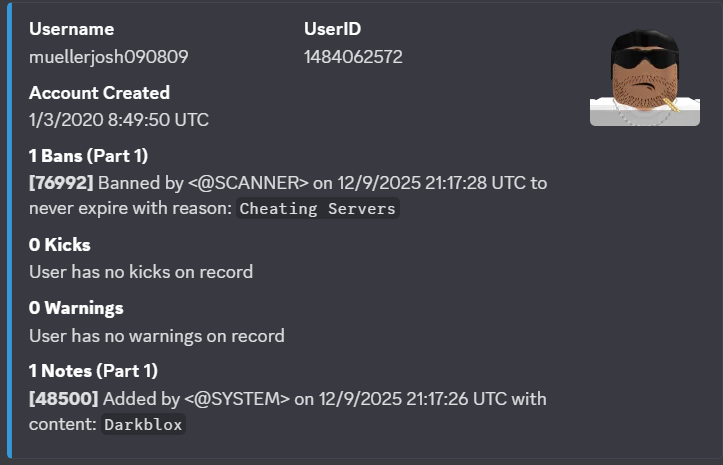Image resolution: width=723 pixels, height=465 pixels.
Task: Click the Username field label
Action: pyautogui.click(x=71, y=29)
